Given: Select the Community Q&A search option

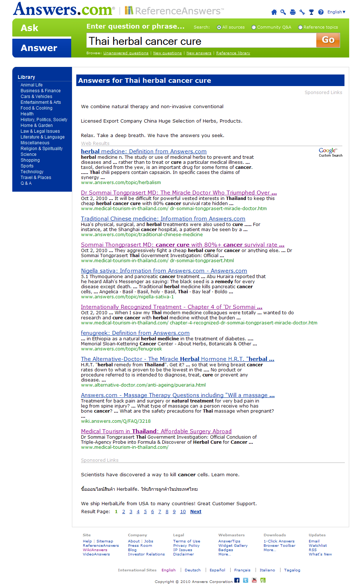Looking at the screenshot, I should coord(254,27).
